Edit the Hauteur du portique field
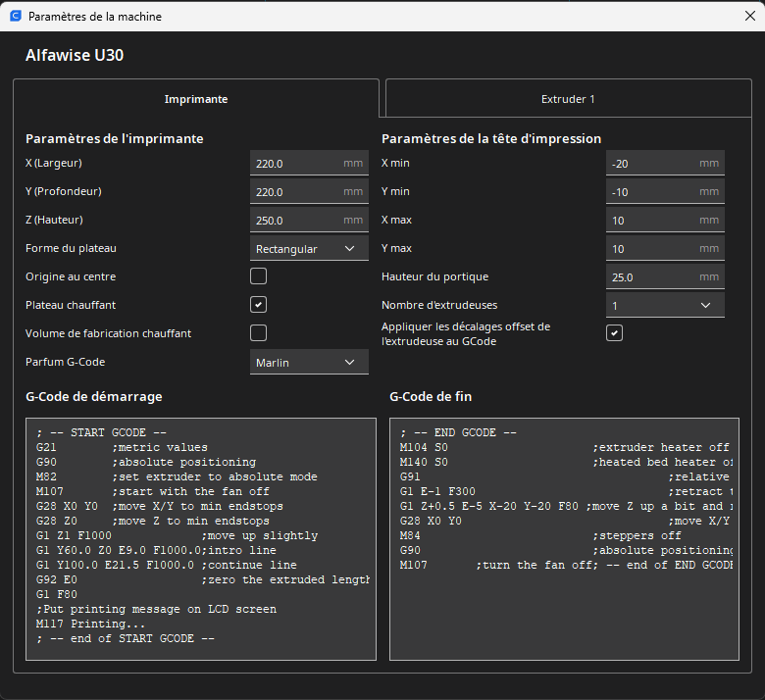The width and height of the screenshot is (765, 700). coord(665,276)
